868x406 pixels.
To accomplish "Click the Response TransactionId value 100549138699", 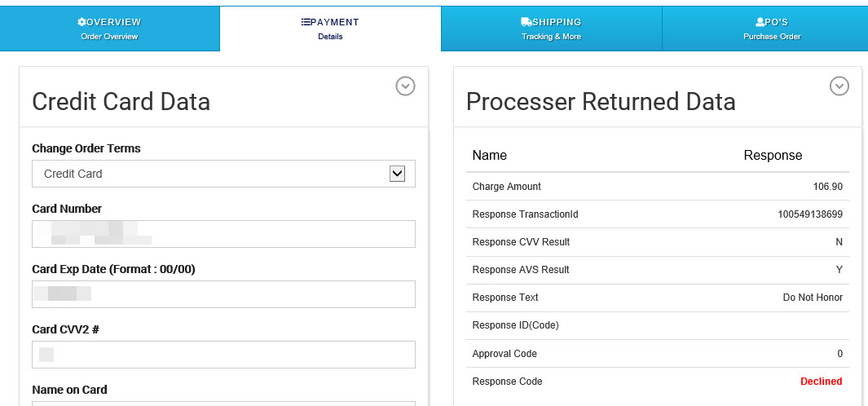I will (x=809, y=214).
